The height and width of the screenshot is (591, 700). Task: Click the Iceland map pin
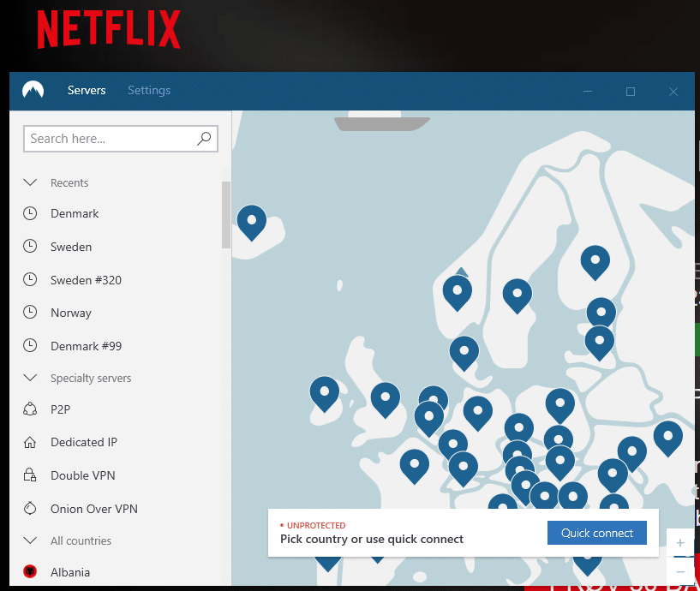click(252, 223)
